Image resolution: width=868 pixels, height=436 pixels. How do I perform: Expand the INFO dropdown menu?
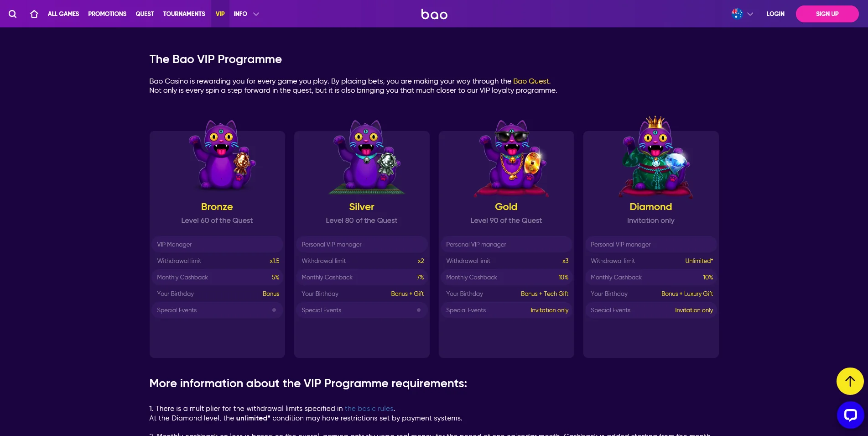[x=246, y=14]
